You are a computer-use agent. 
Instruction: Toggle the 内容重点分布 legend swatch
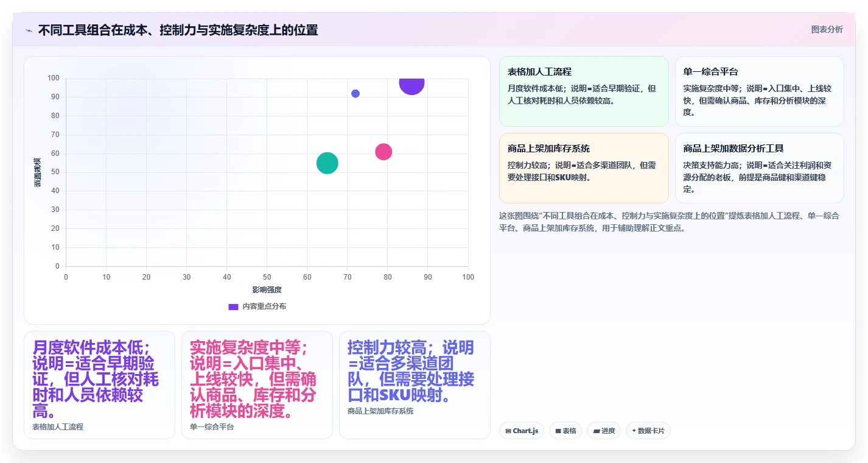click(x=233, y=306)
